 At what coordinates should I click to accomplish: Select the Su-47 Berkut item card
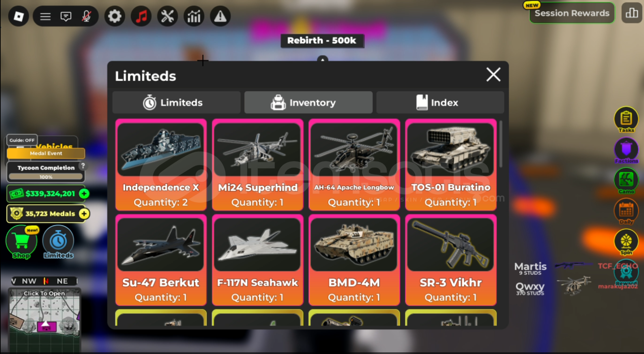[161, 260]
